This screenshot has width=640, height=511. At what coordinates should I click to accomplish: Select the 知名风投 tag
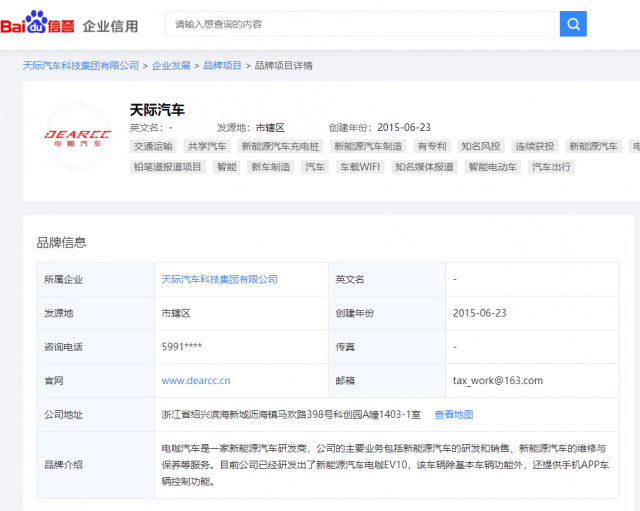(x=480, y=146)
